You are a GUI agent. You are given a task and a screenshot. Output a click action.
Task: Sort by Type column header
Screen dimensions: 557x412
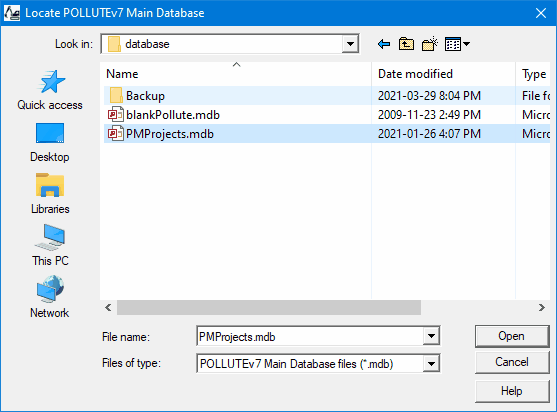coord(533,74)
